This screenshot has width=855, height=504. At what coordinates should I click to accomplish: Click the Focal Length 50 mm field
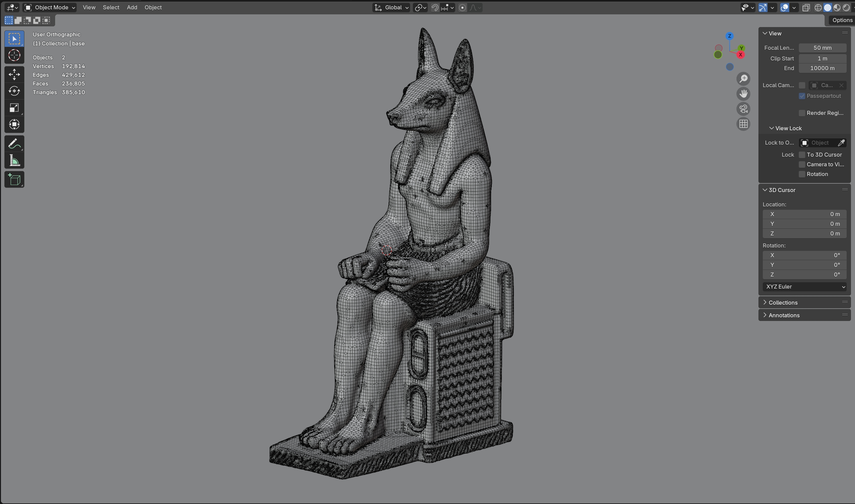(x=822, y=48)
